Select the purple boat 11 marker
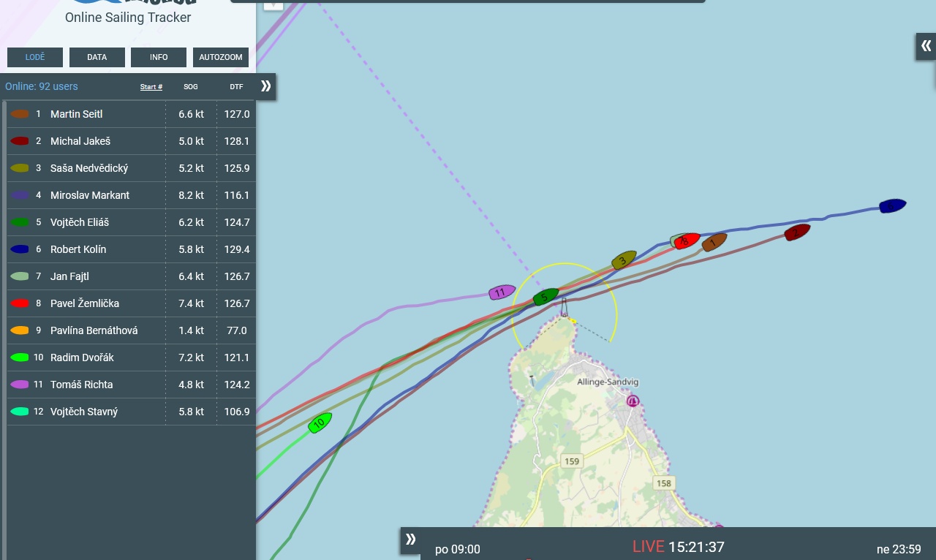 click(502, 292)
